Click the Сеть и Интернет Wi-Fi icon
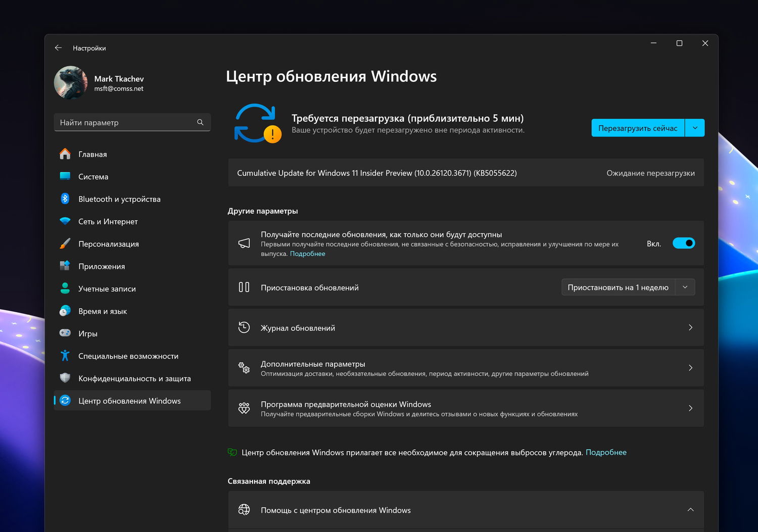Viewport: 758px width, 532px height. coord(65,221)
